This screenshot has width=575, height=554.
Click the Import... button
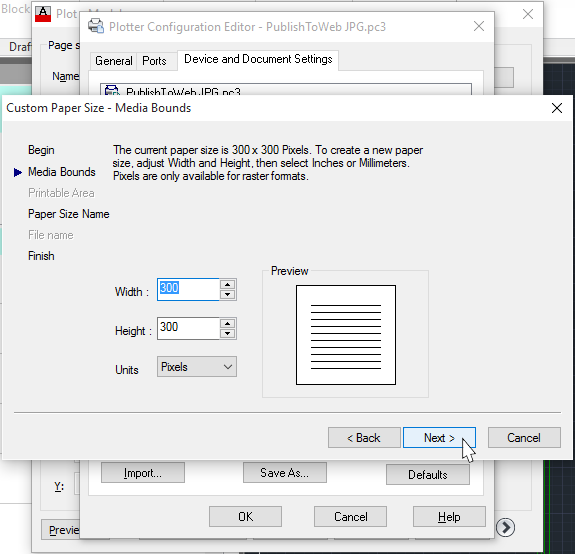[143, 473]
